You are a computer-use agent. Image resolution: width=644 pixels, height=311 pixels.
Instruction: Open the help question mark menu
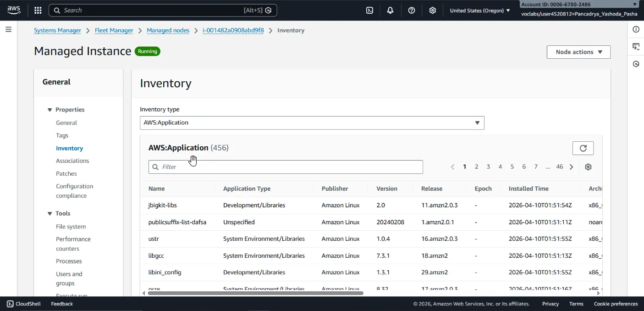412,10
